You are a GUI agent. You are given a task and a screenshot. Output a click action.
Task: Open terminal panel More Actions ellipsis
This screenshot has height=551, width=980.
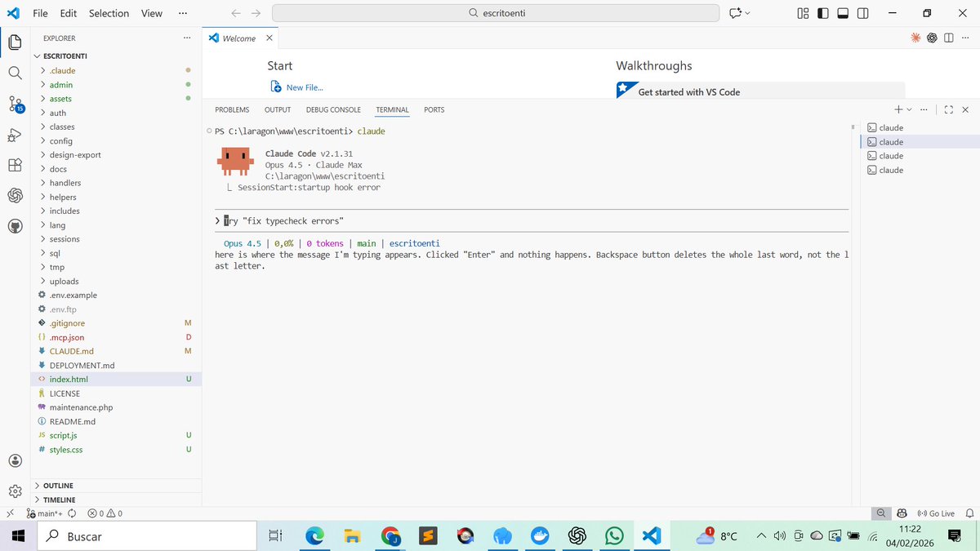click(924, 109)
